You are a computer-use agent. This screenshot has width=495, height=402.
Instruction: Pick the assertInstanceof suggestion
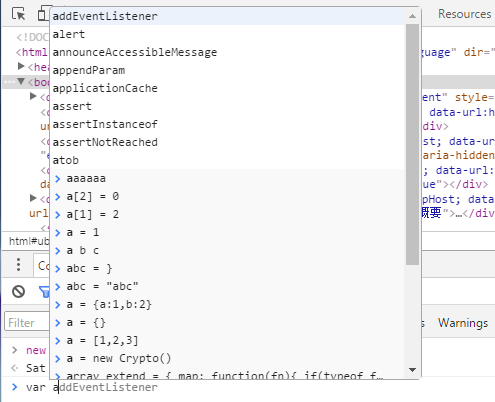227,124
